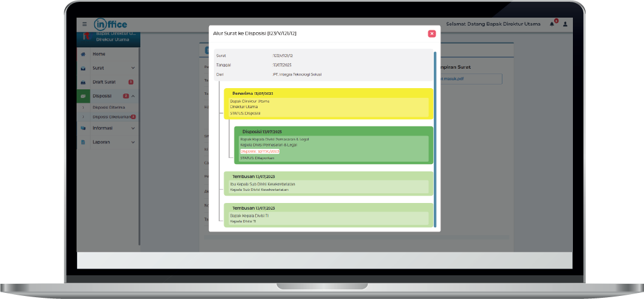Screen dimensions: 644x299
Task: Click the Inffice logo
Action: [x=111, y=24]
